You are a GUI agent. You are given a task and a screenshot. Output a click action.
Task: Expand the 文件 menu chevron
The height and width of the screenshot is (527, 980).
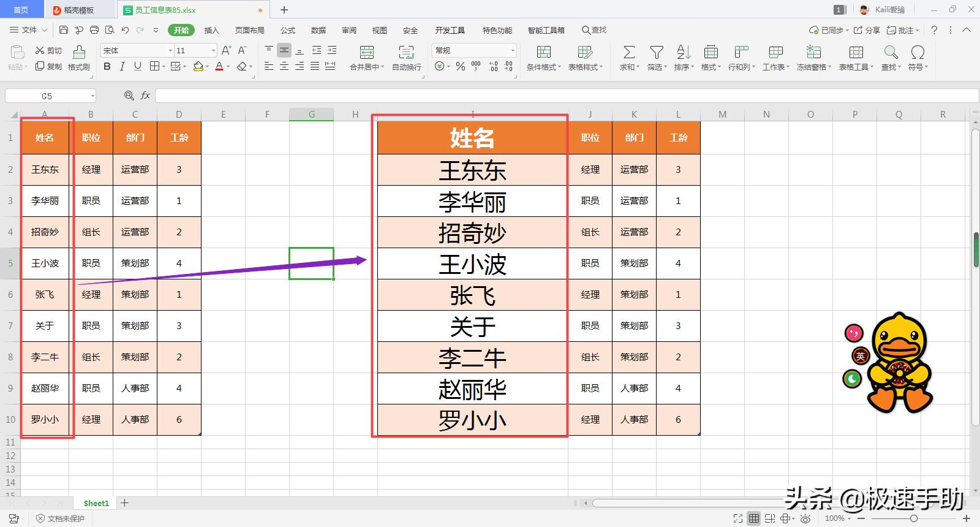tap(43, 30)
